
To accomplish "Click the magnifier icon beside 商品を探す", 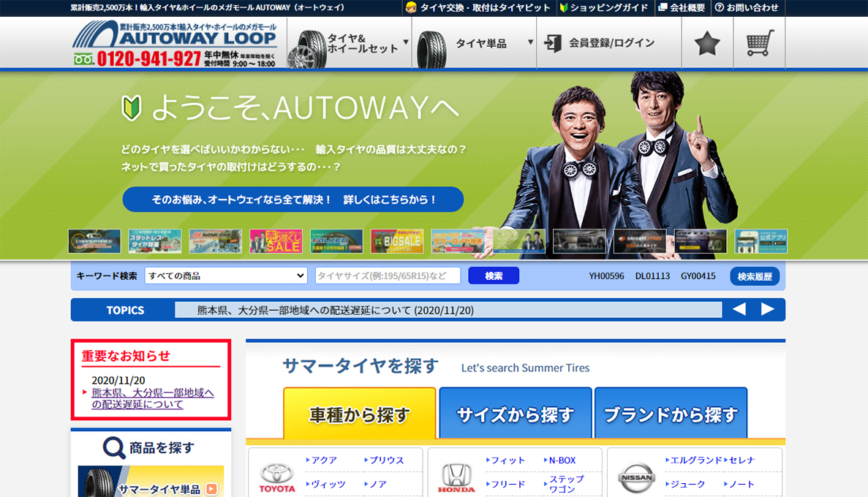I will pos(113,448).
